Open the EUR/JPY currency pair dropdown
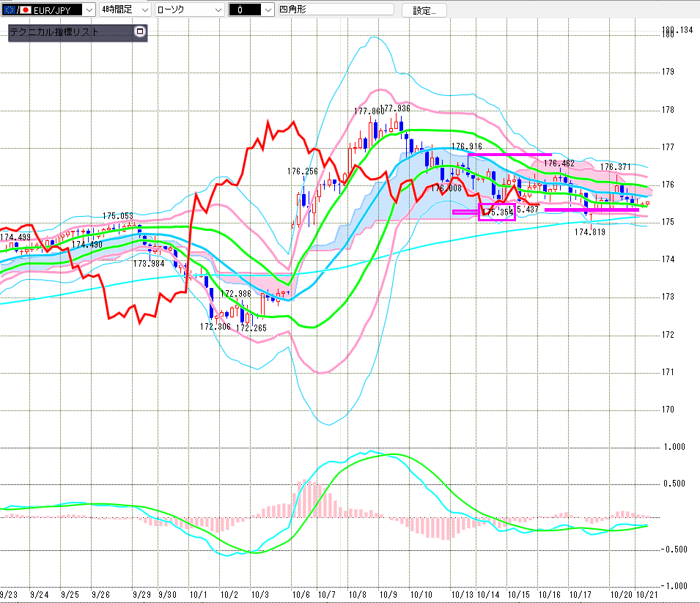Viewport: 700px width, 603px height. (x=89, y=10)
